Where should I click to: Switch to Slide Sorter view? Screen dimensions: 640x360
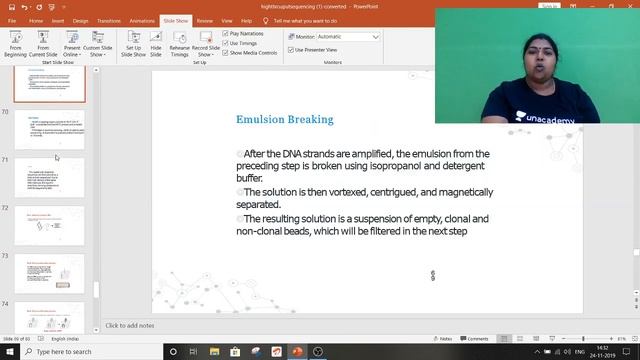pyautogui.click(x=520, y=339)
